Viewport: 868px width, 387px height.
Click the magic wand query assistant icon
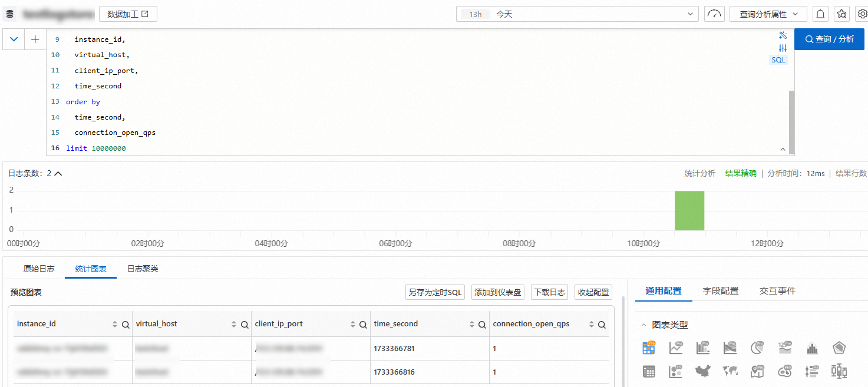[x=783, y=35]
